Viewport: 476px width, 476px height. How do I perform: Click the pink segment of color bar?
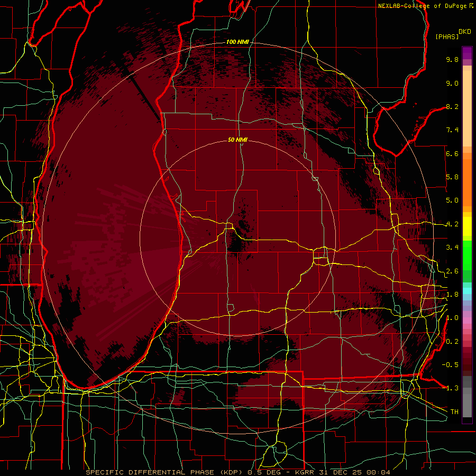click(x=467, y=321)
